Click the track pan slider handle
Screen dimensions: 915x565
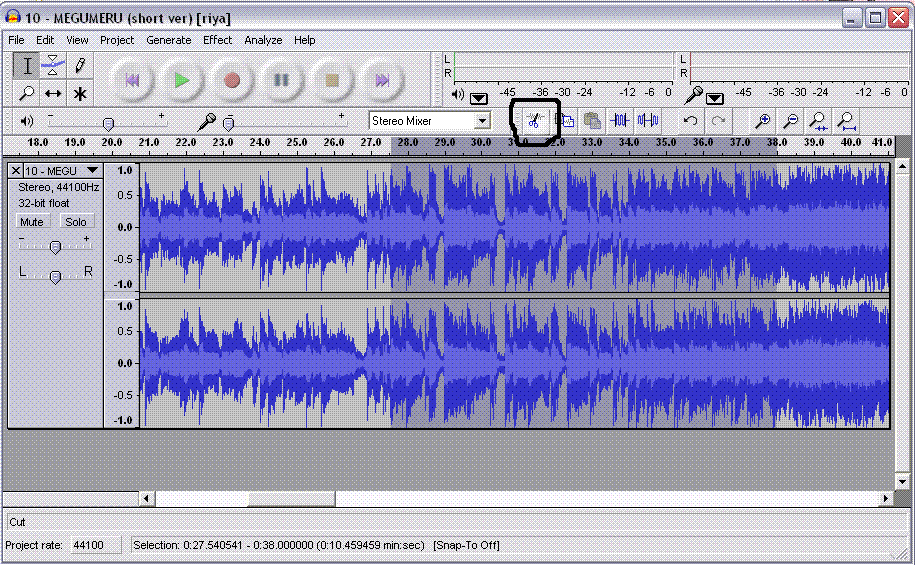55,276
